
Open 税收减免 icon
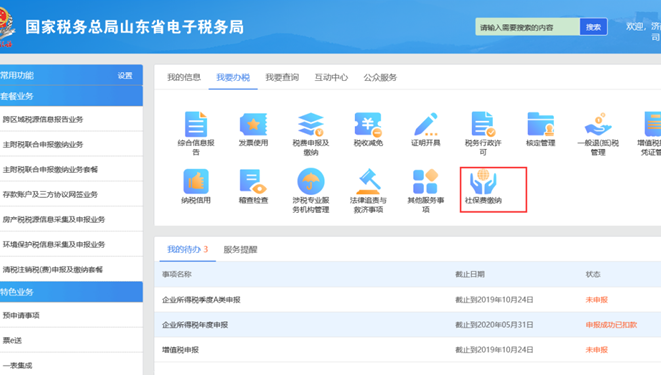point(368,124)
